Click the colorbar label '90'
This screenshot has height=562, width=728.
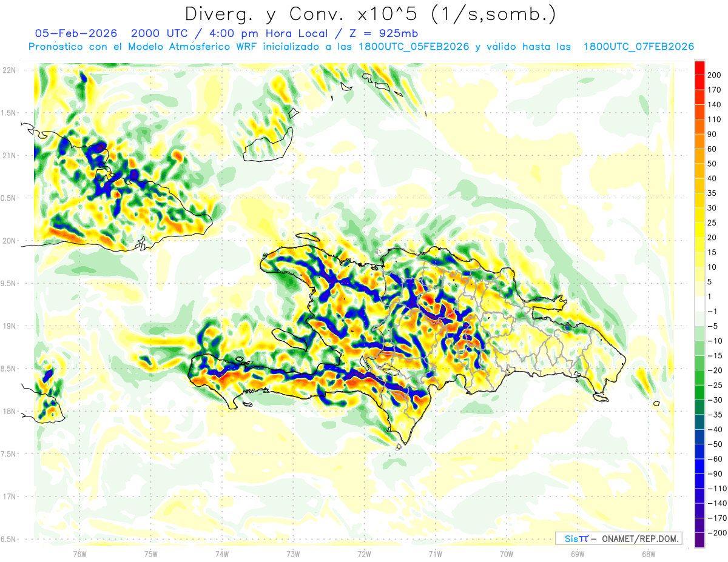pos(712,134)
